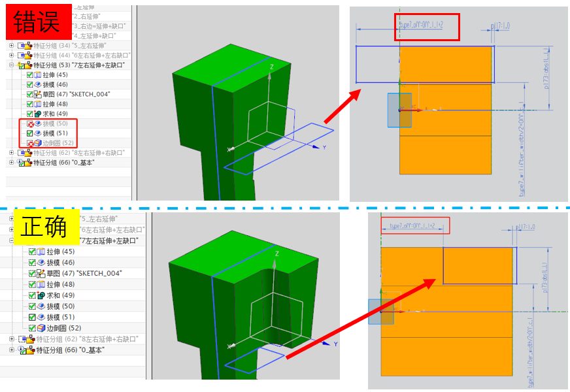This screenshot has height=392, width=570.
Task: Select "7左右延伸+左缺口" group label in upper tree
Action: (98, 65)
